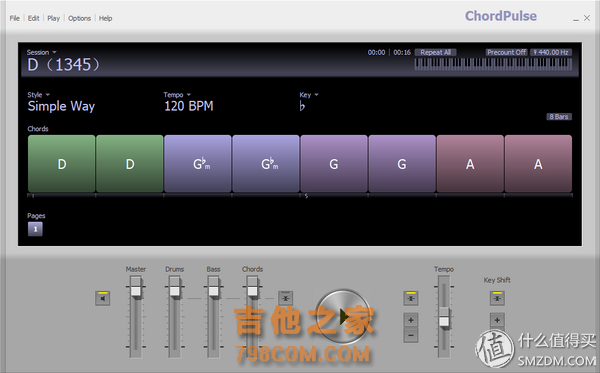Screen dimensions: 600x373
Task: Select page 1 button
Action: click(35, 229)
